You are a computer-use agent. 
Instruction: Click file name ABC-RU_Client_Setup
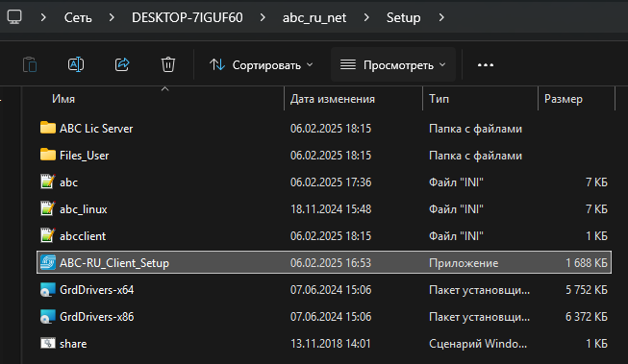pyautogui.click(x=114, y=263)
